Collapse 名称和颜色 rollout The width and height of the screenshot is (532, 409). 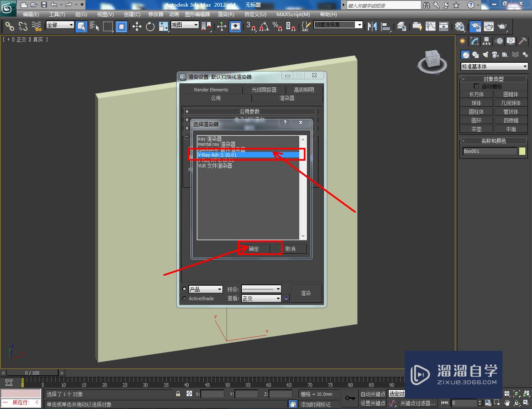tap(494, 141)
